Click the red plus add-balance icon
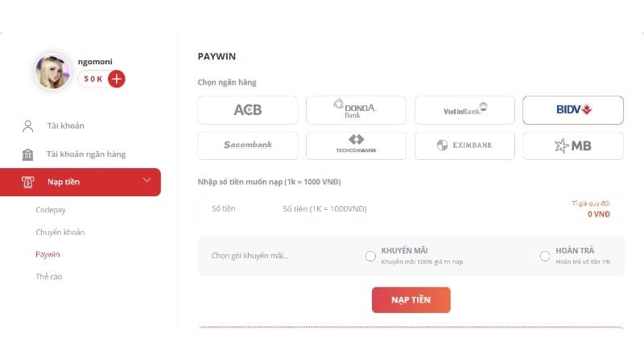The width and height of the screenshot is (644, 362). pyautogui.click(x=117, y=79)
